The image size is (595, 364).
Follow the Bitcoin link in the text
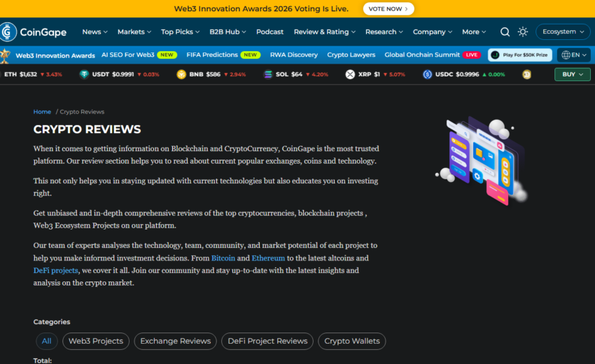(223, 258)
